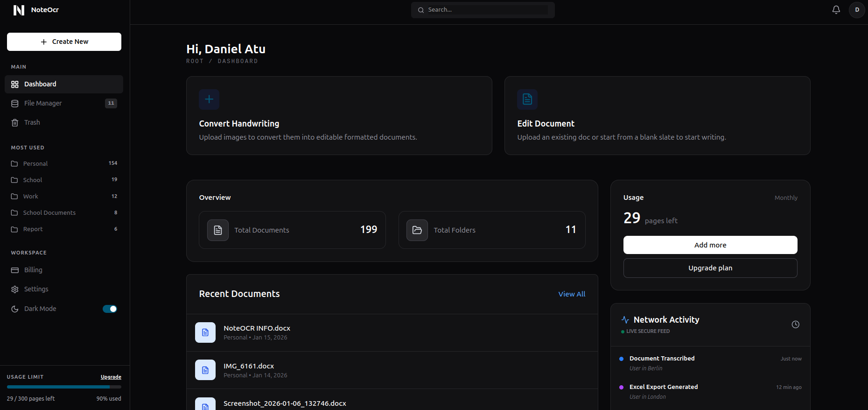Click the Upgrade plan button

710,268
